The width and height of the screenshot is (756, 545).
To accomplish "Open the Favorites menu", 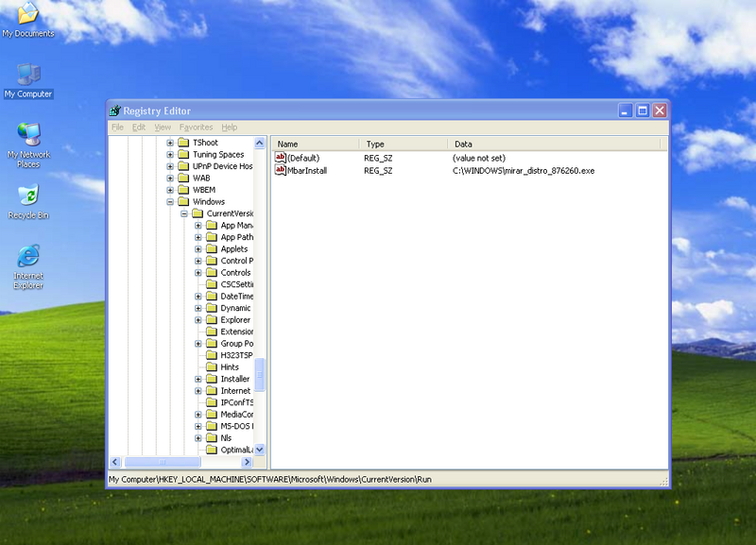I will (x=196, y=128).
